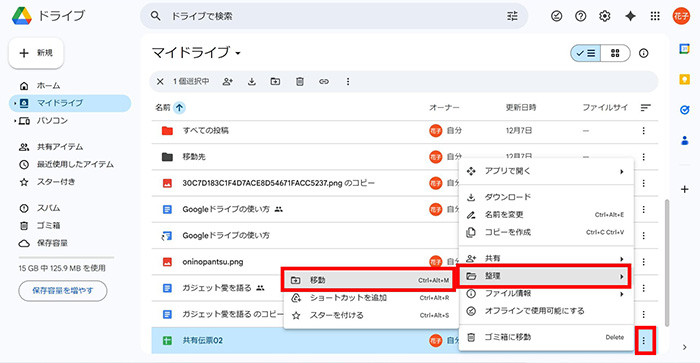The image size is (700, 363).
Task: Open Drive settings gear
Action: tap(604, 17)
